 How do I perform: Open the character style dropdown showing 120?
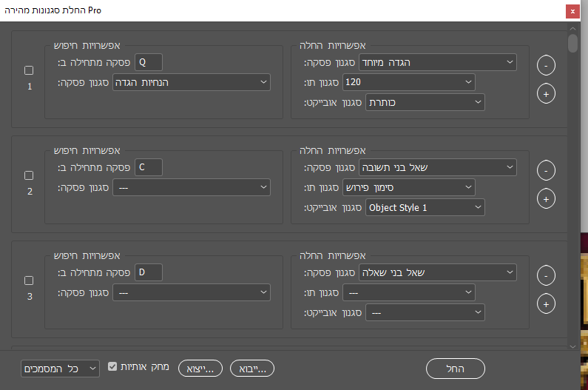[408, 82]
